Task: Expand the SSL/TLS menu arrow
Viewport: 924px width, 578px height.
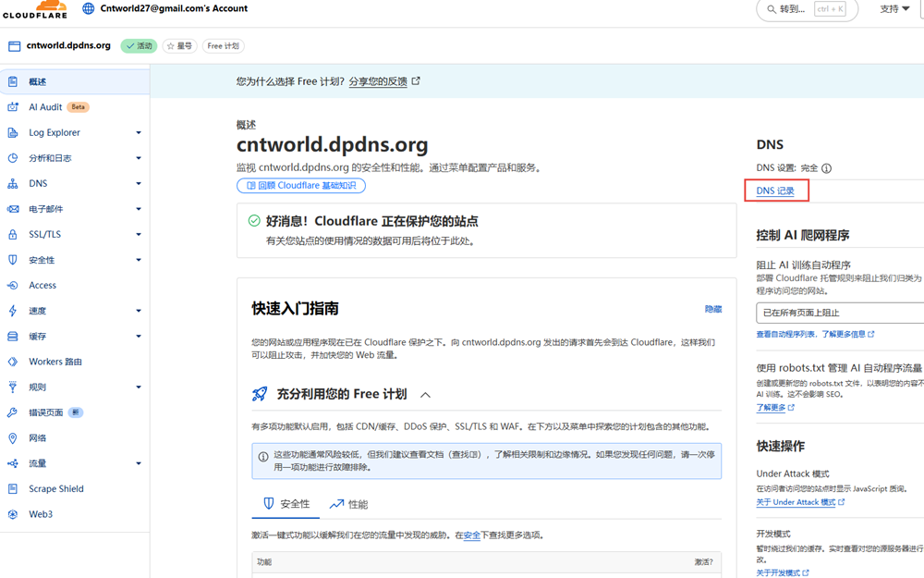Action: pyautogui.click(x=139, y=234)
